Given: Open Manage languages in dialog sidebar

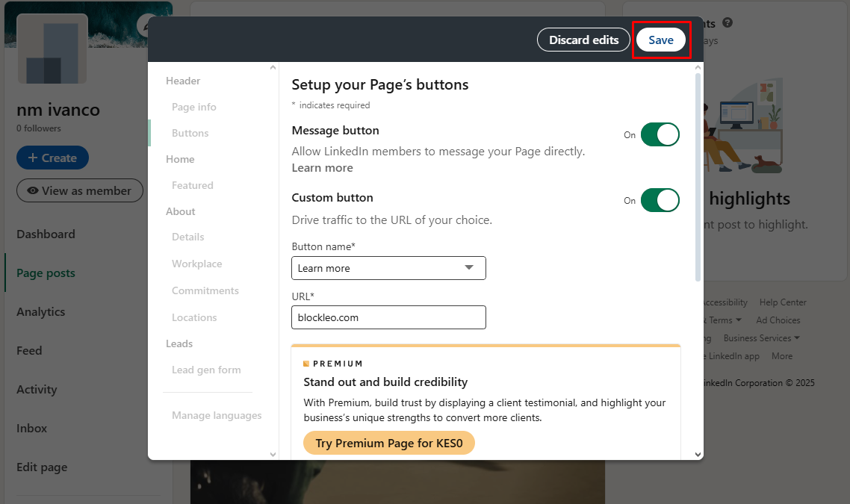Looking at the screenshot, I should point(217,416).
